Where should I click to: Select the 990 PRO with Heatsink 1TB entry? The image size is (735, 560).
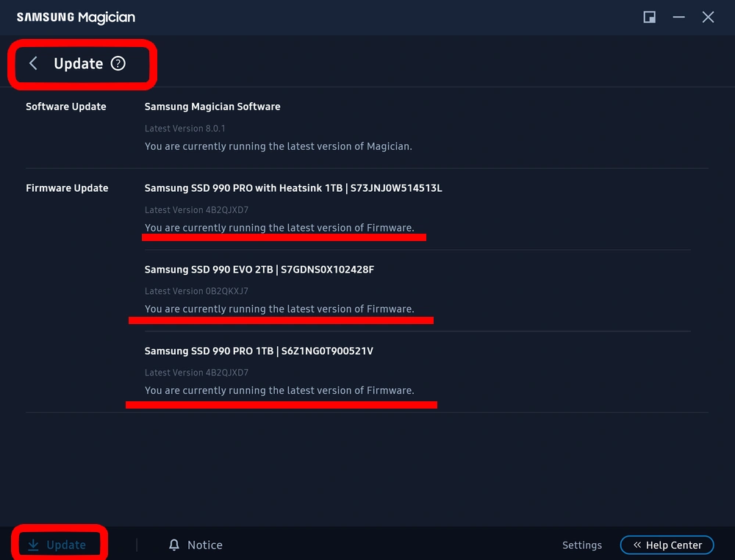click(293, 188)
